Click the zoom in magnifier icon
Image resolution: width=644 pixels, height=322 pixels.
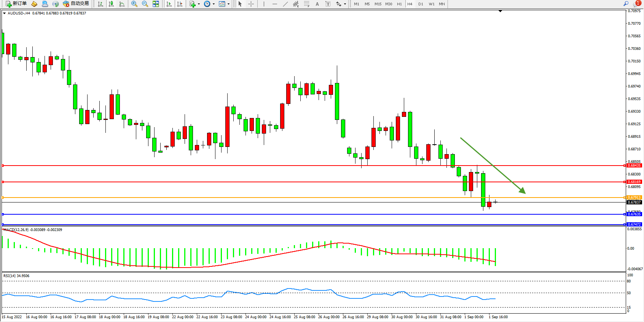(x=134, y=4)
